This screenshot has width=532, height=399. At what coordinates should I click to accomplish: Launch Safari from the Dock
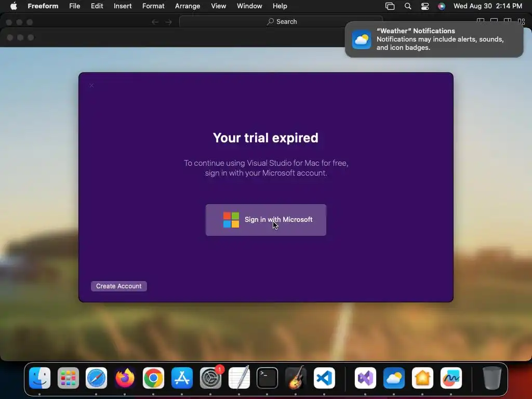click(96, 378)
